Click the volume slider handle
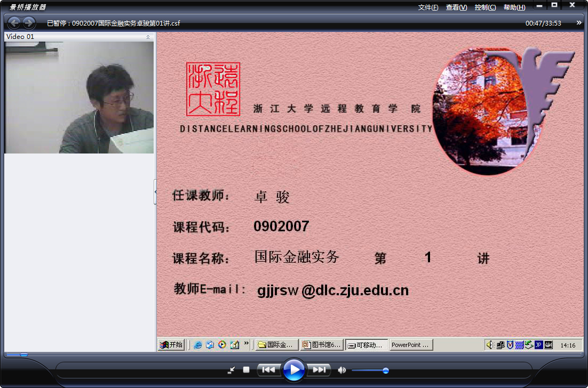 click(x=385, y=371)
